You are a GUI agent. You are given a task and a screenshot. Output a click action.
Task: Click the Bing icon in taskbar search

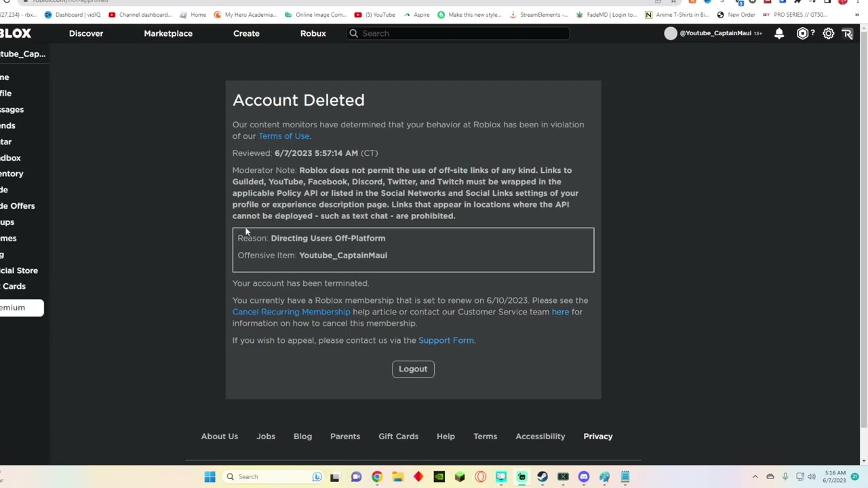(x=317, y=476)
